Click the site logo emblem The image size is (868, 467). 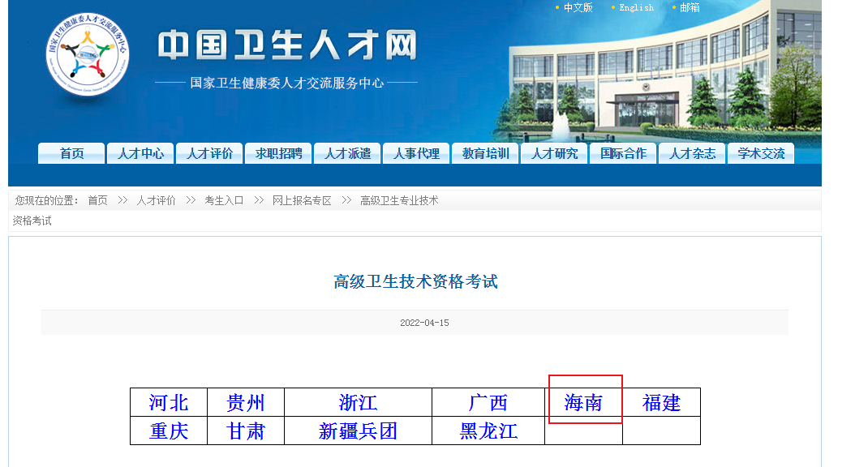coord(88,54)
